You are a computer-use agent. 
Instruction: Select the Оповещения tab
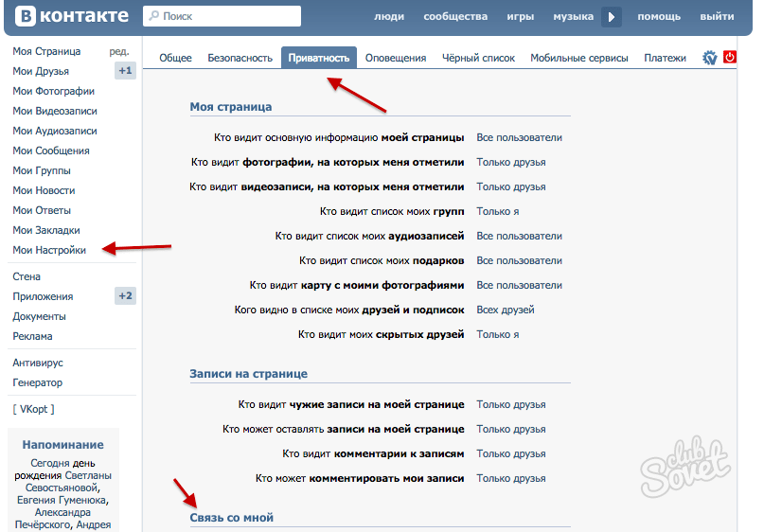click(396, 58)
